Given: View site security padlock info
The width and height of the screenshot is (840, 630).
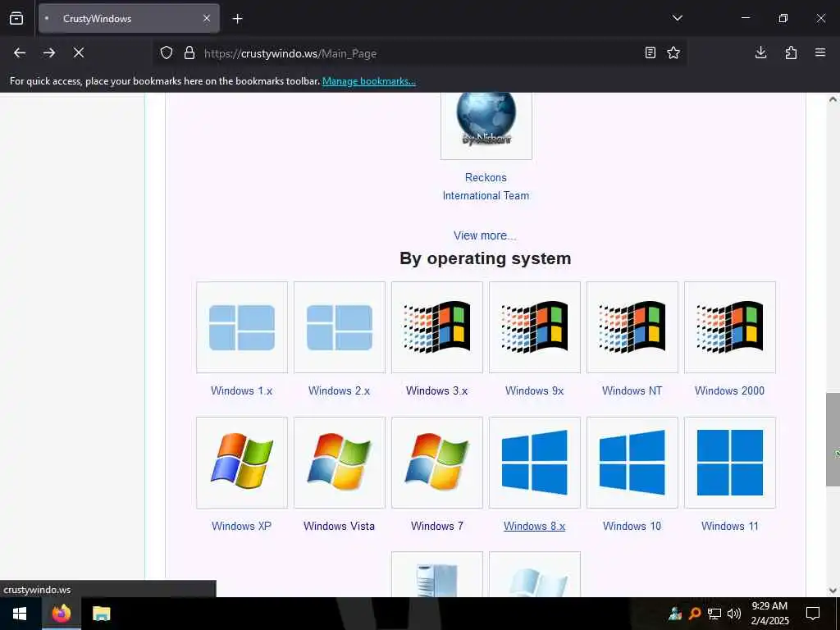Looking at the screenshot, I should (x=189, y=53).
